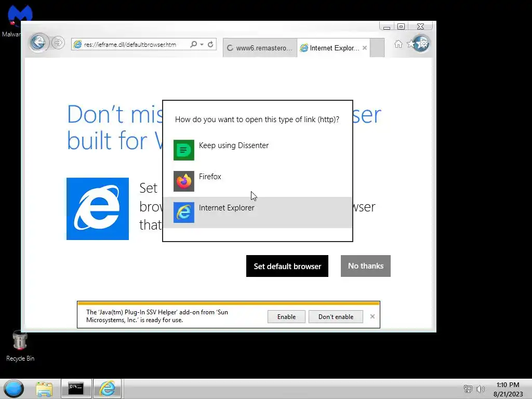532x399 pixels.
Task: Click the network tray icon
Action: click(468, 389)
